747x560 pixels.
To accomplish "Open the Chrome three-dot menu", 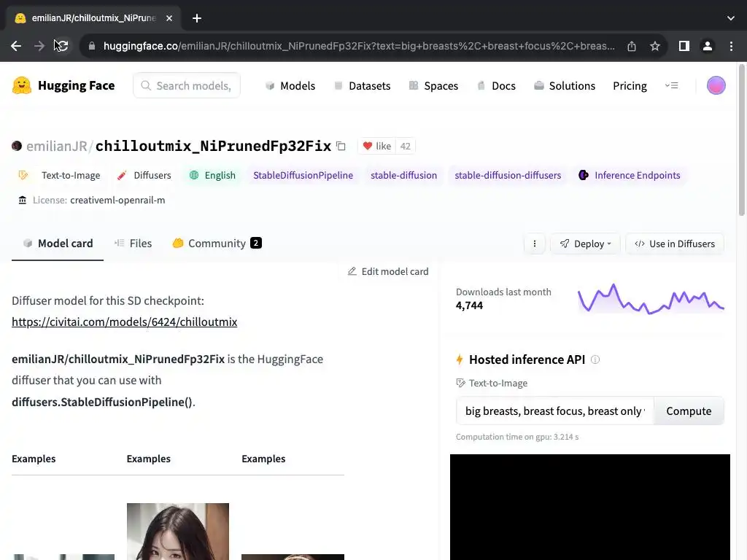I will click(x=731, y=46).
